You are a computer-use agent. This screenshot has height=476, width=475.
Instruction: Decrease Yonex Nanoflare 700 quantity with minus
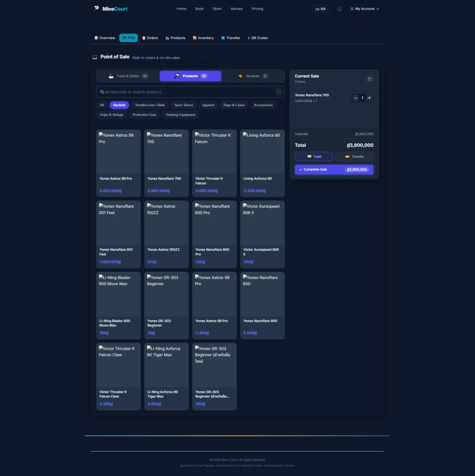pyautogui.click(x=356, y=98)
